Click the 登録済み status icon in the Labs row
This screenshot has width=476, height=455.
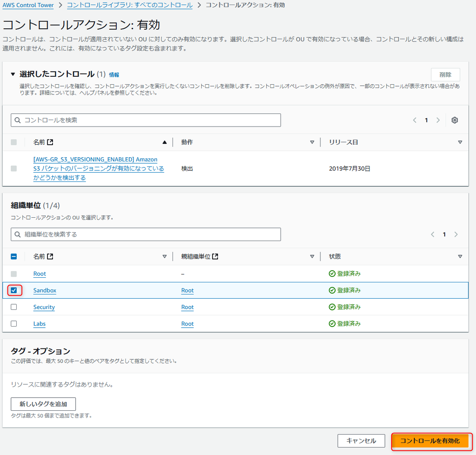[332, 324]
